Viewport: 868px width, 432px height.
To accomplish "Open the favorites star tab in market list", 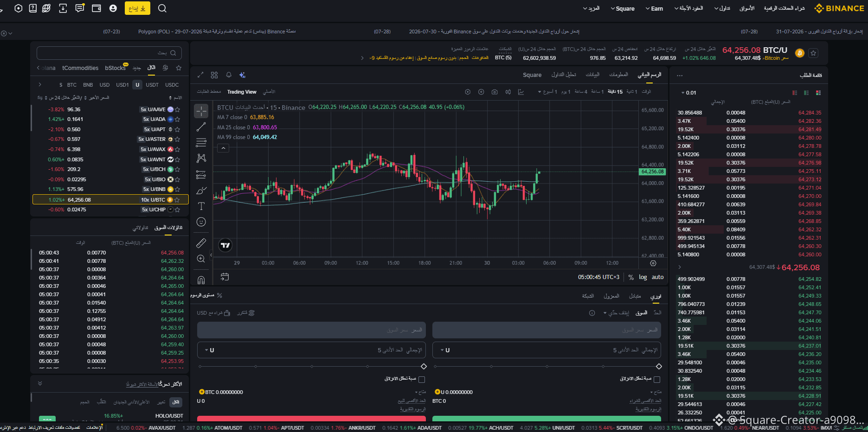I will (x=179, y=68).
